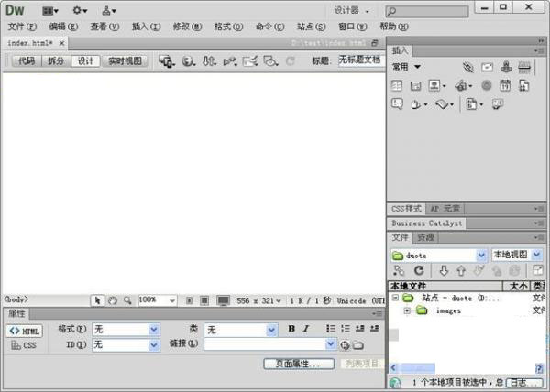This screenshot has height=392, width=550.
Task: Toggle 实时视图 (Live View) mode
Action: [126, 61]
